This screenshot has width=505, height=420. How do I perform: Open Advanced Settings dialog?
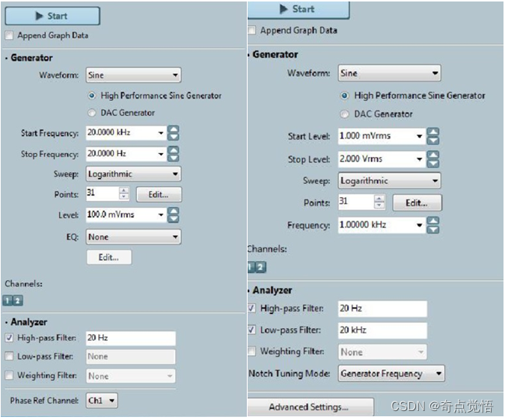(x=310, y=407)
